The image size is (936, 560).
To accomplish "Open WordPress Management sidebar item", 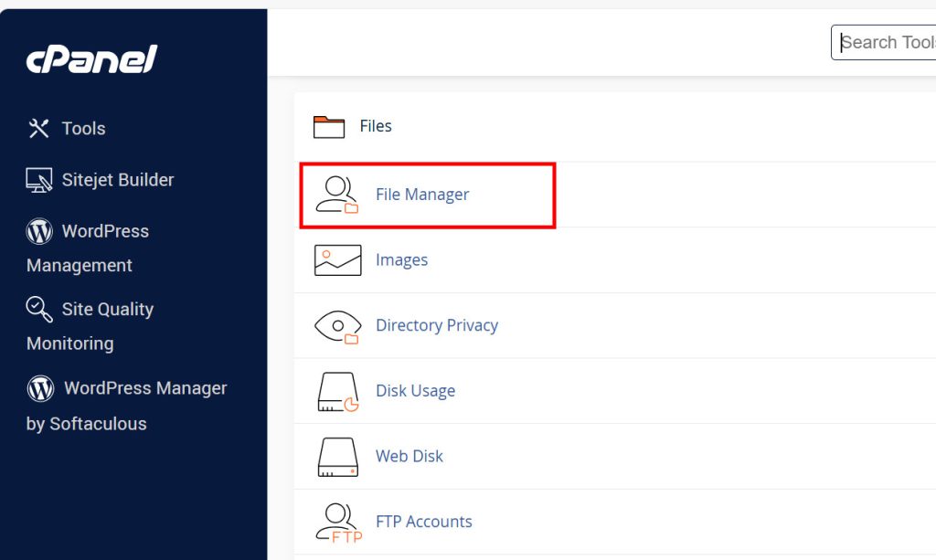I will pyautogui.click(x=88, y=247).
